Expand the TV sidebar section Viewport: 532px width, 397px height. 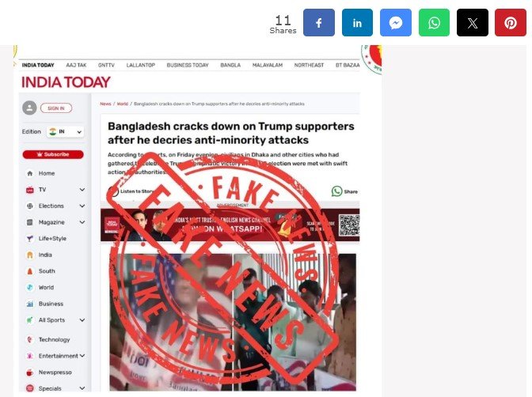point(82,190)
